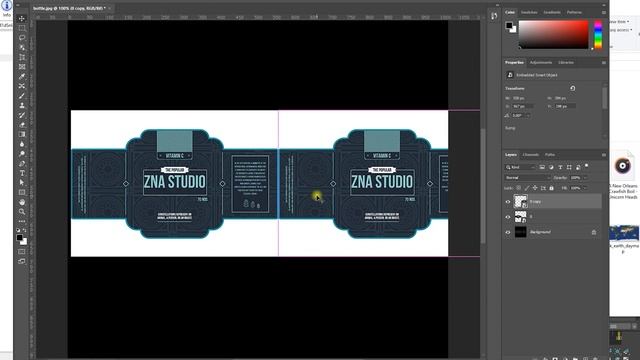Toggle lock transparent pixels
The height and width of the screenshot is (360, 640).
(518, 188)
